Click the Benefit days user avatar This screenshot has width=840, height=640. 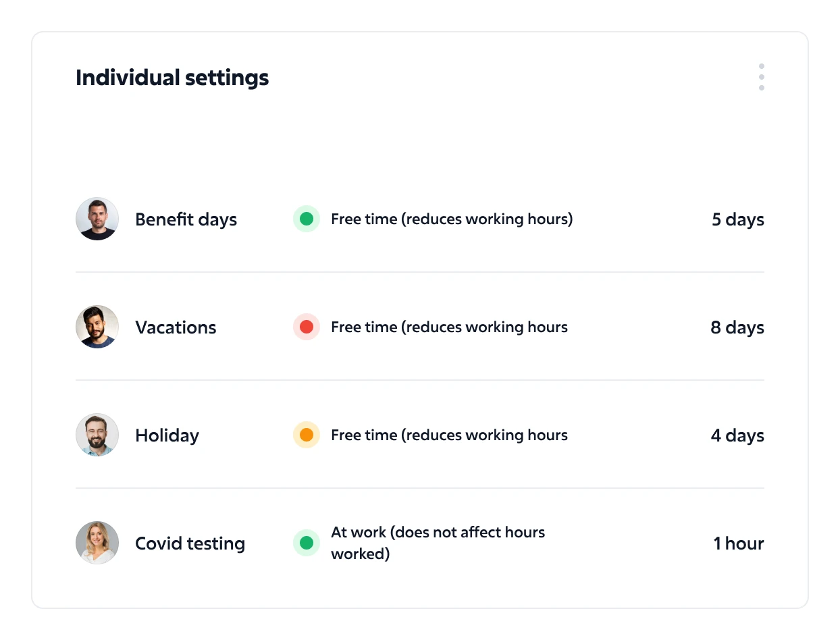tap(97, 219)
